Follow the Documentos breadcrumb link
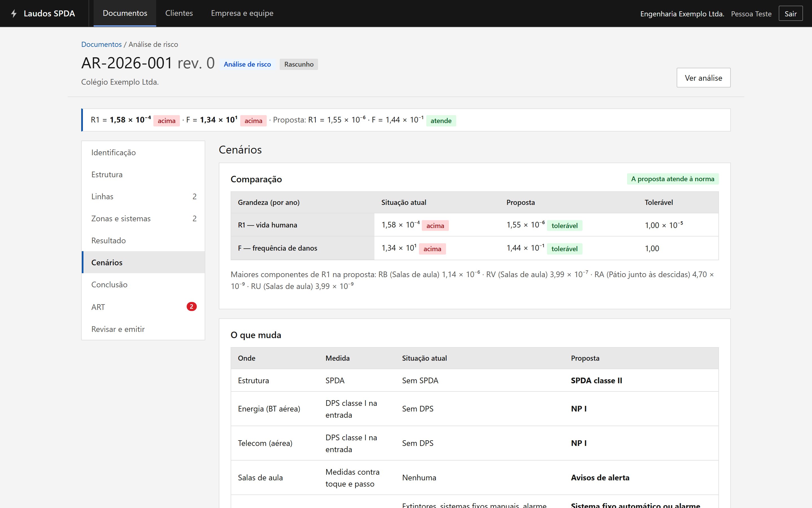This screenshot has width=812, height=508. (101, 44)
